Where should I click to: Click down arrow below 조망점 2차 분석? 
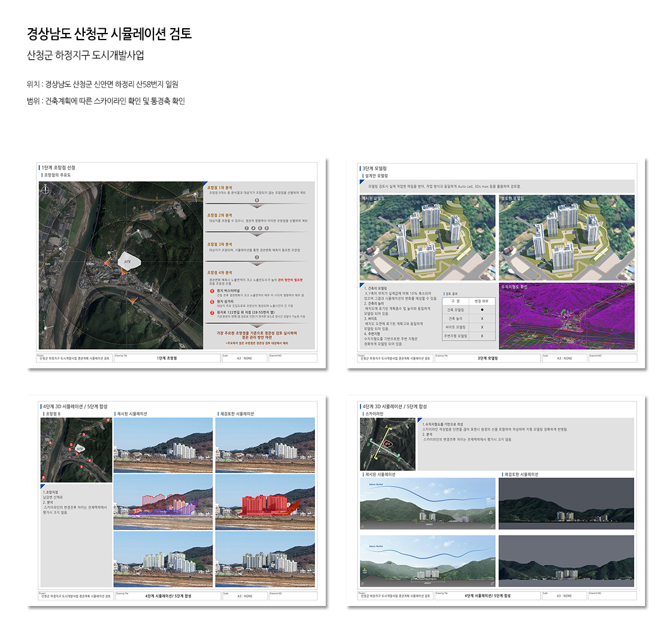(256, 234)
